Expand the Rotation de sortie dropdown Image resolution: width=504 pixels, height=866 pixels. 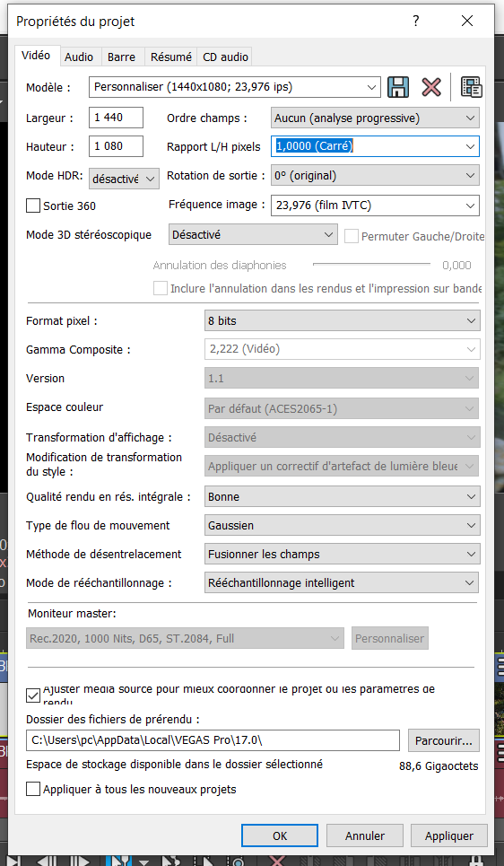coord(375,176)
